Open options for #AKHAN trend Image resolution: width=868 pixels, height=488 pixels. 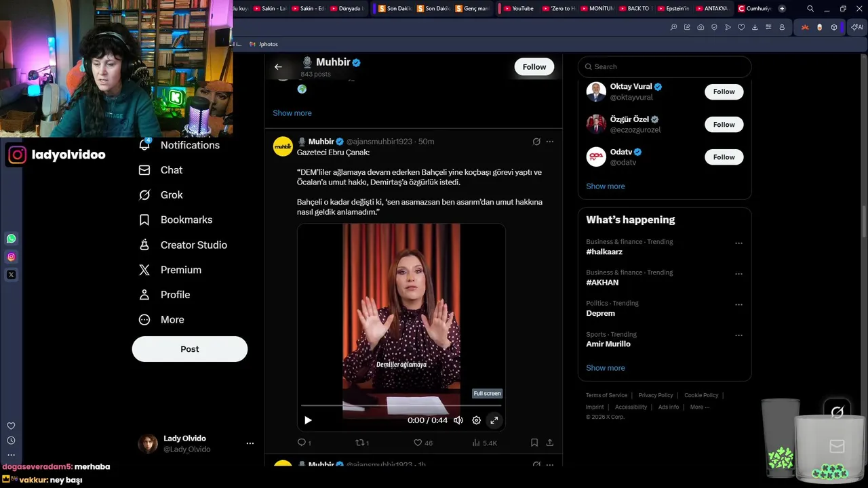click(738, 274)
